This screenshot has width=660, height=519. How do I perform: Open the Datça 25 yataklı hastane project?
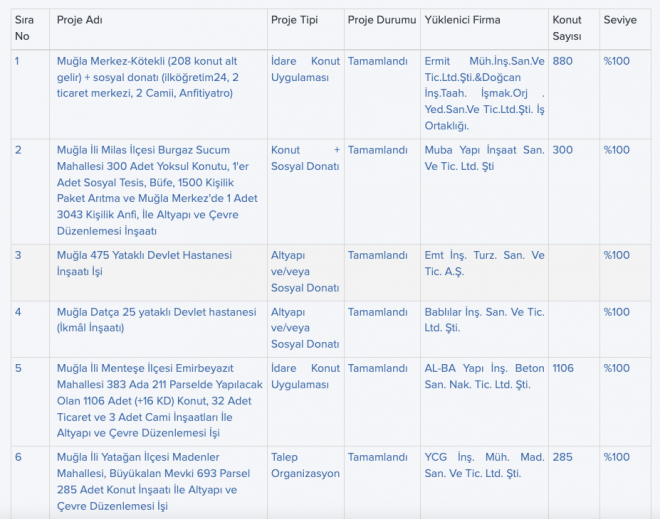157,319
